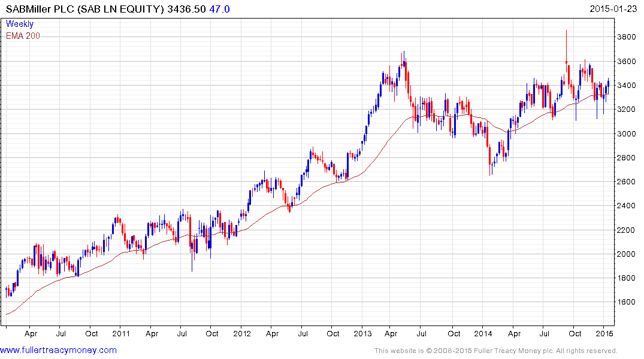Screen dimensions: 644x359
Task: Click the 3200 price axis label
Action: pyautogui.click(x=627, y=109)
